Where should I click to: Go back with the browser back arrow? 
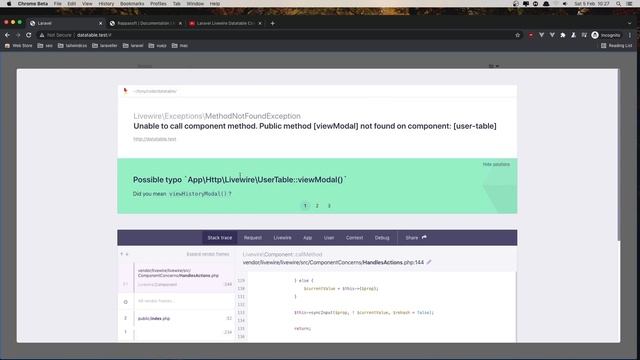point(7,35)
